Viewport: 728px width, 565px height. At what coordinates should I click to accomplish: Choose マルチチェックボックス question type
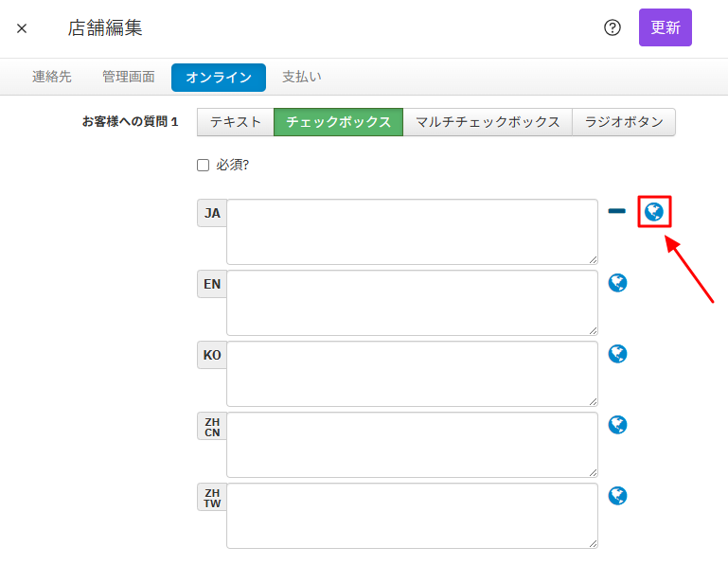click(x=488, y=122)
